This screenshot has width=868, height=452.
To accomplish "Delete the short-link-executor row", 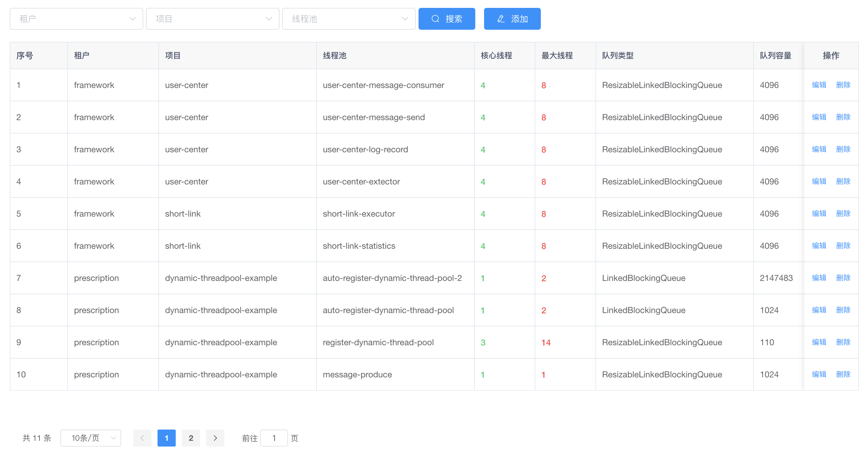I will tap(843, 214).
